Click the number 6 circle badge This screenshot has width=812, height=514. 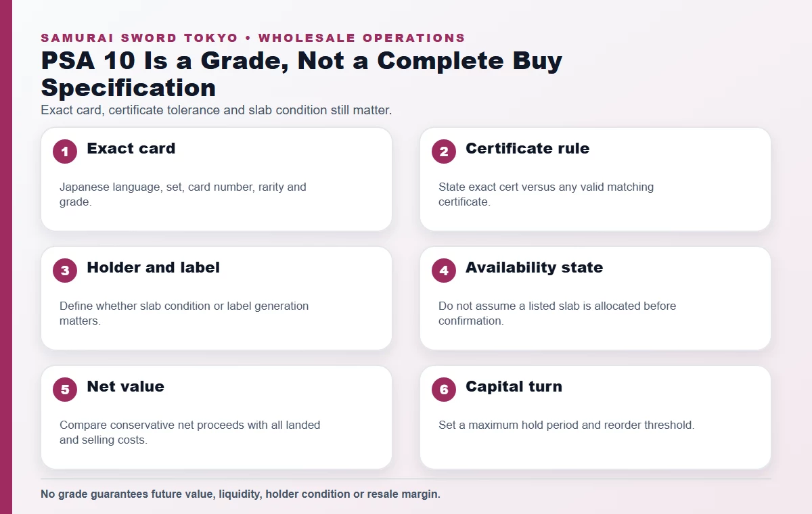click(444, 390)
